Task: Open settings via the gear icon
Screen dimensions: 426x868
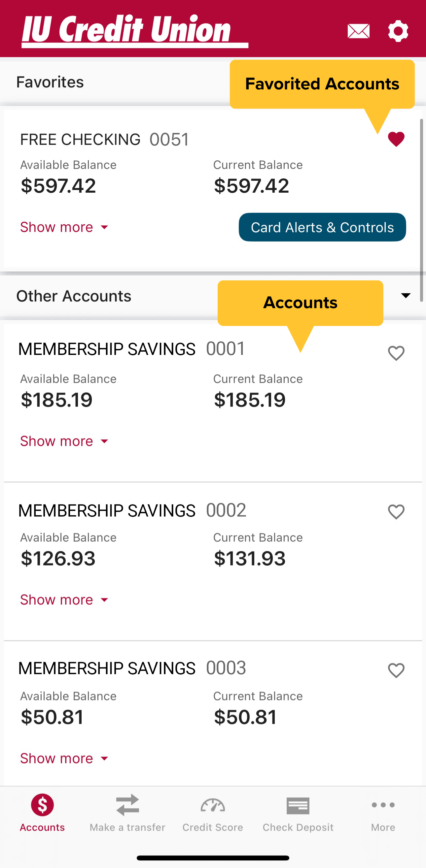Action: point(398,31)
